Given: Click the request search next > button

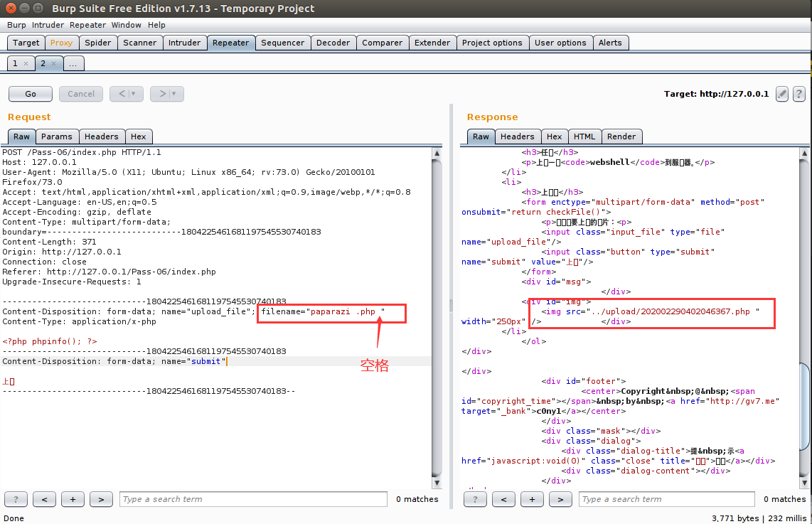Looking at the screenshot, I should [102, 499].
